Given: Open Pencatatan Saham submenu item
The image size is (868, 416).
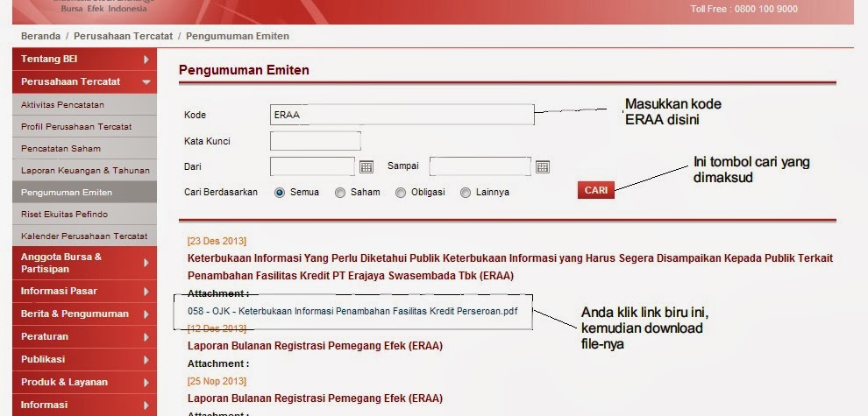Looking at the screenshot, I should tap(85, 148).
